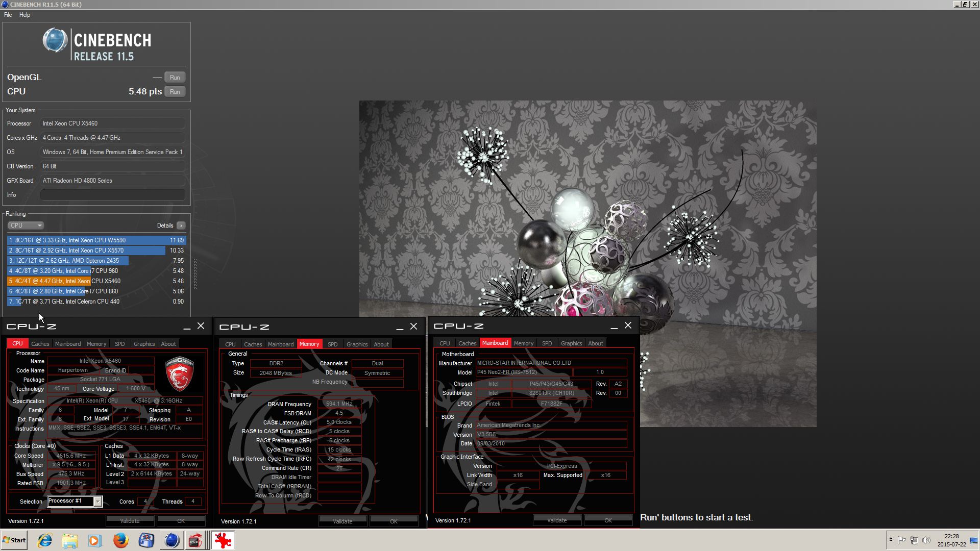Image resolution: width=980 pixels, height=551 pixels.
Task: Click the Core Speed value 4515.6 MHz
Action: point(71,456)
